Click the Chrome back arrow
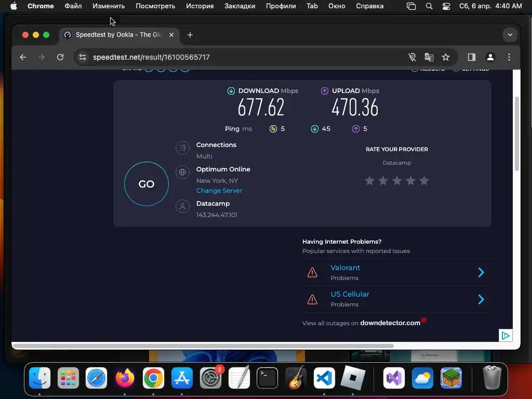 pos(23,57)
